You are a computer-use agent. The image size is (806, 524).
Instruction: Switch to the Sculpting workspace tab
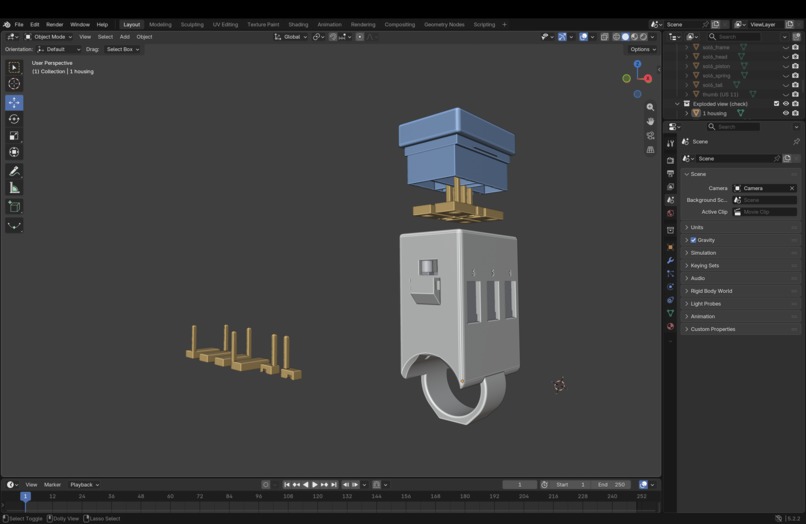(x=192, y=25)
